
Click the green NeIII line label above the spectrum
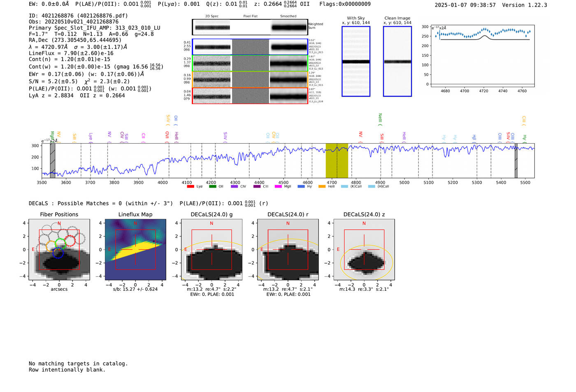380,119
